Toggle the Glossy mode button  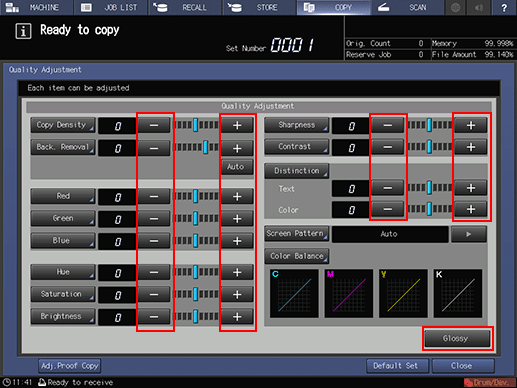457,338
